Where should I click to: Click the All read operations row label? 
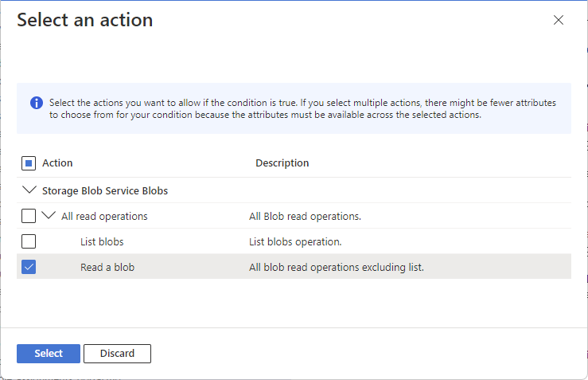coord(104,217)
